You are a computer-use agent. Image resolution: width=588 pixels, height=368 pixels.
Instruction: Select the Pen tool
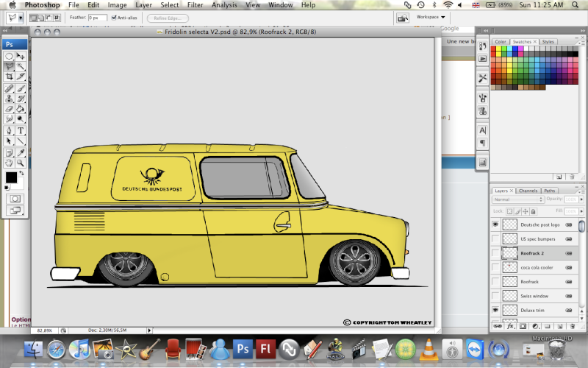pos(9,131)
